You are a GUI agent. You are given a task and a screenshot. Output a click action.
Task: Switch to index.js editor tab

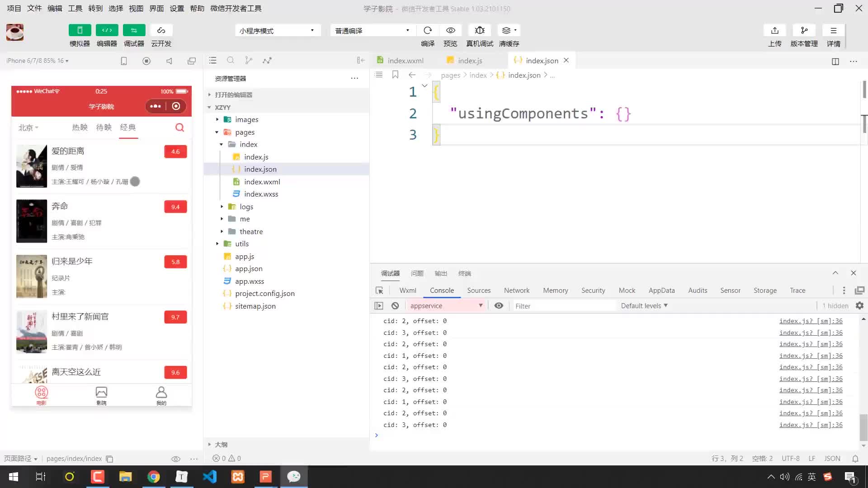pos(470,61)
